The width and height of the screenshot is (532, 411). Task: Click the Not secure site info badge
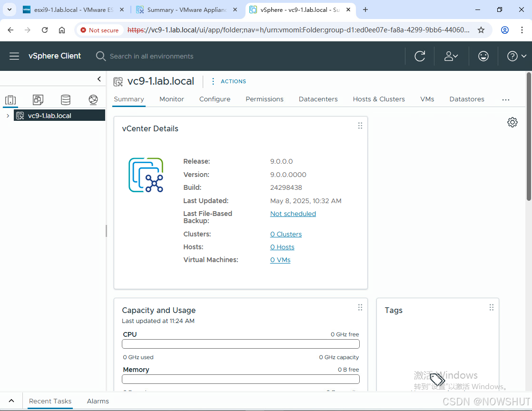pyautogui.click(x=99, y=30)
